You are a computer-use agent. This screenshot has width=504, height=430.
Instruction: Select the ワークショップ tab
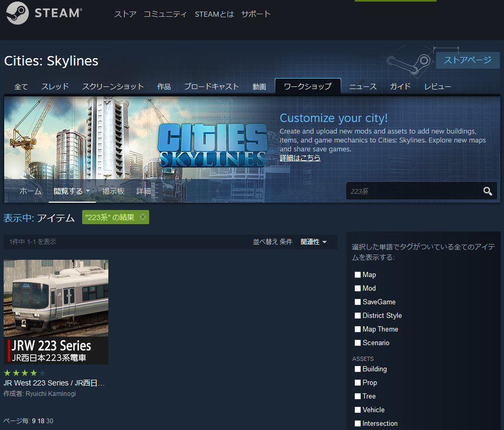(308, 86)
